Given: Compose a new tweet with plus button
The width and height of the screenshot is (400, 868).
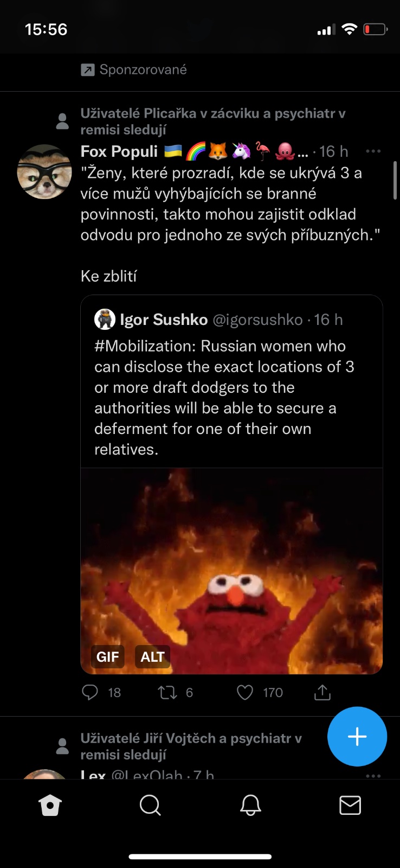Looking at the screenshot, I should [357, 736].
